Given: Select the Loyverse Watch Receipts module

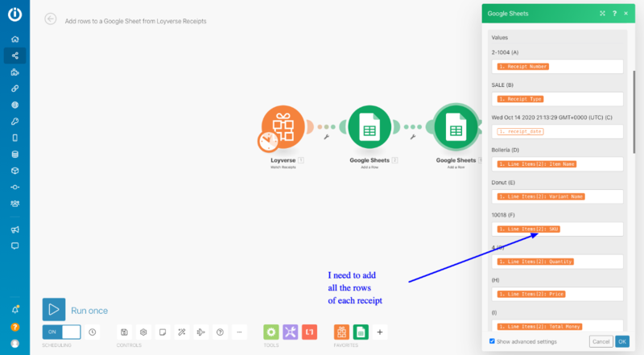Looking at the screenshot, I should [283, 127].
